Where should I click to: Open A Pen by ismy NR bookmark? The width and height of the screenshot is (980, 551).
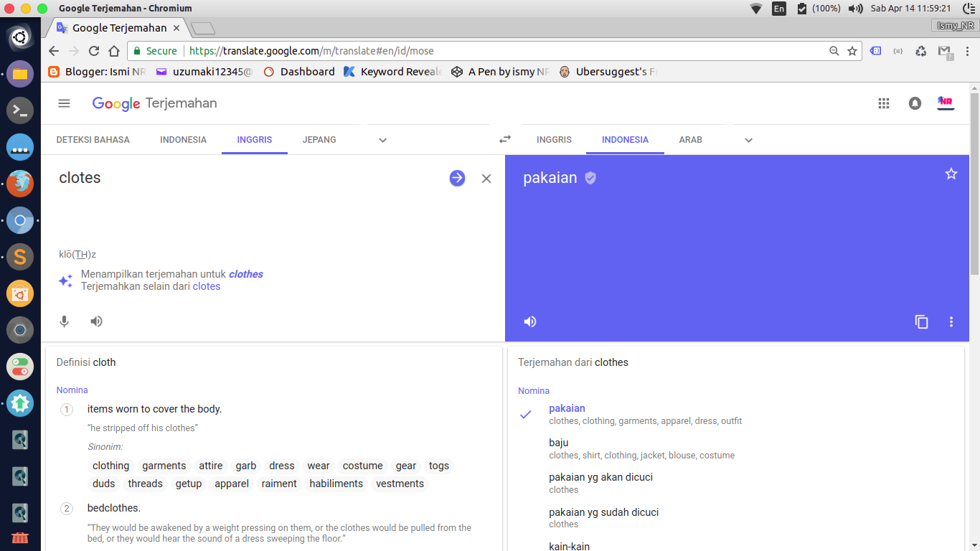(500, 72)
